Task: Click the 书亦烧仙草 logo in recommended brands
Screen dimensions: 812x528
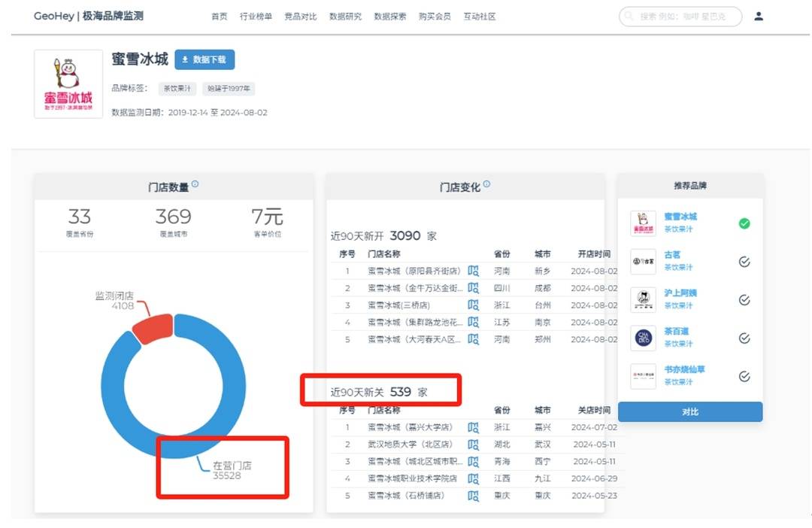Action: click(x=643, y=377)
